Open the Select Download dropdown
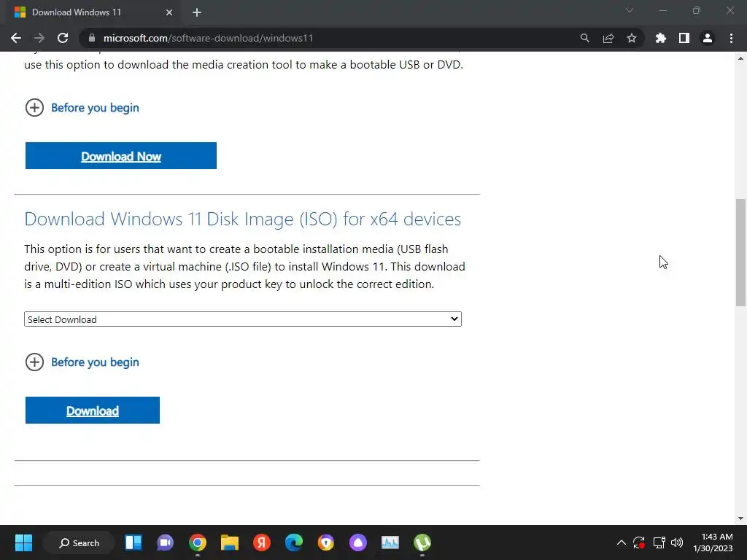 click(242, 319)
